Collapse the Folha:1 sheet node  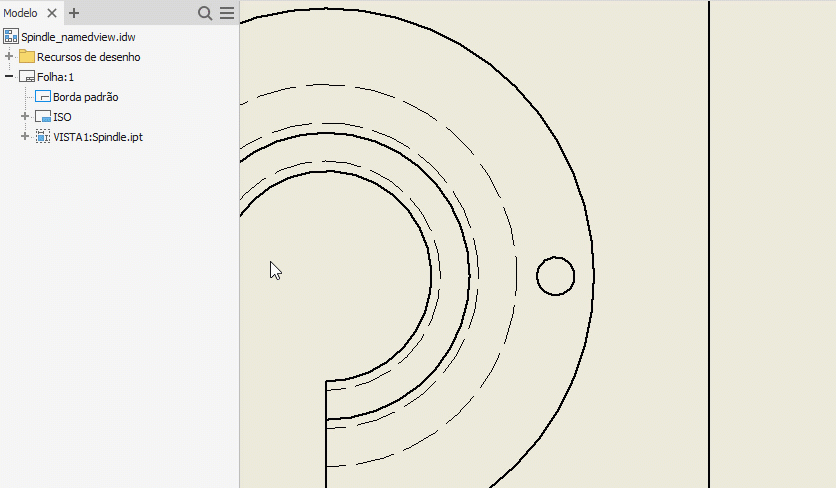(x=9, y=76)
